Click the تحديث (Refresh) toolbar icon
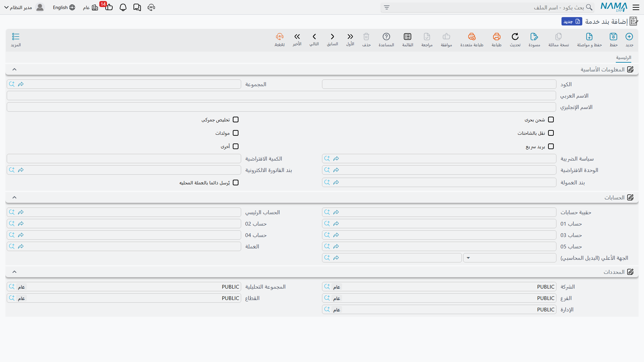The image size is (644, 362). (x=515, y=37)
